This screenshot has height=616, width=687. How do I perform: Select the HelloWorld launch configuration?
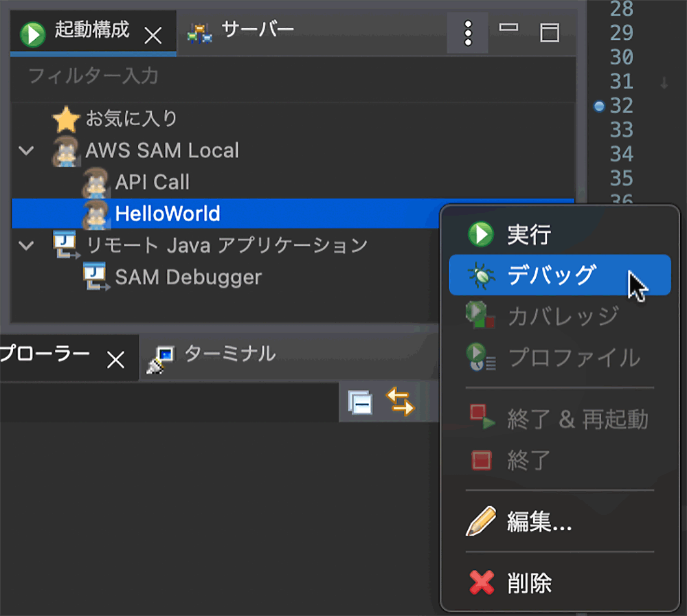point(167,214)
